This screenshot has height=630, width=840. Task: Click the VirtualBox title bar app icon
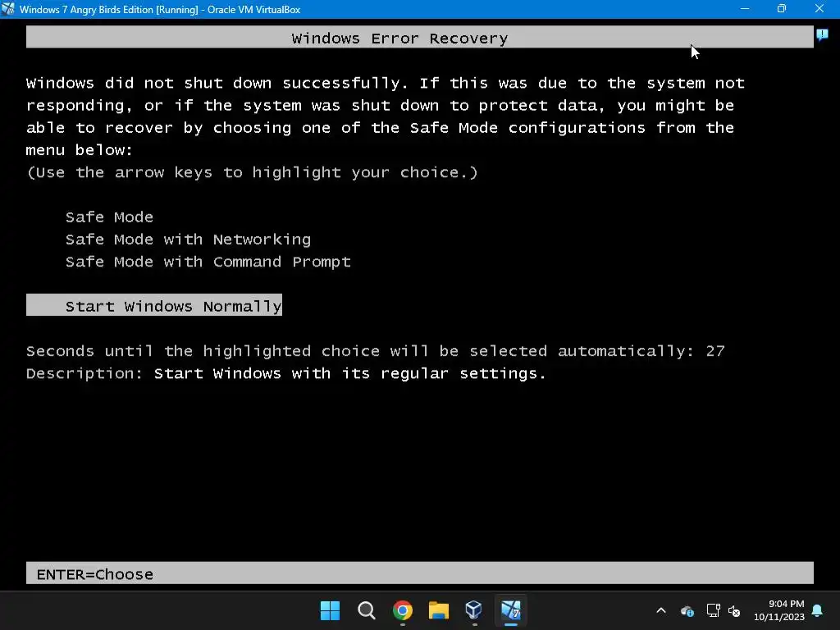[8, 9]
